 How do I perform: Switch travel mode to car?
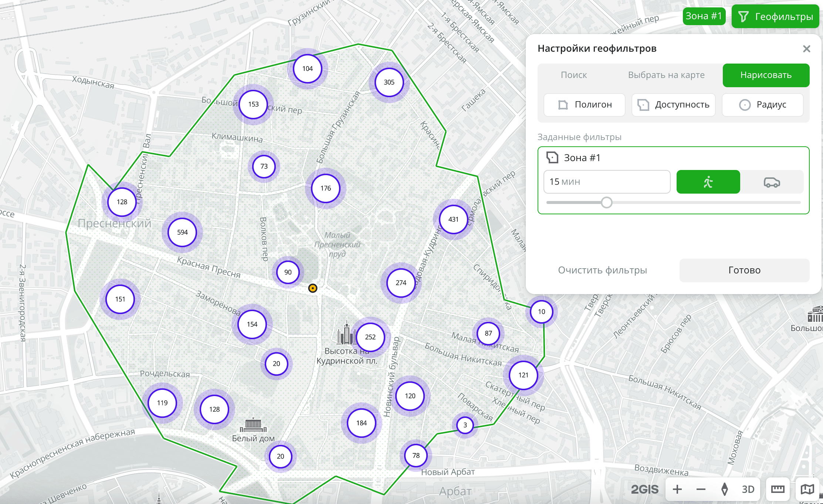(772, 182)
